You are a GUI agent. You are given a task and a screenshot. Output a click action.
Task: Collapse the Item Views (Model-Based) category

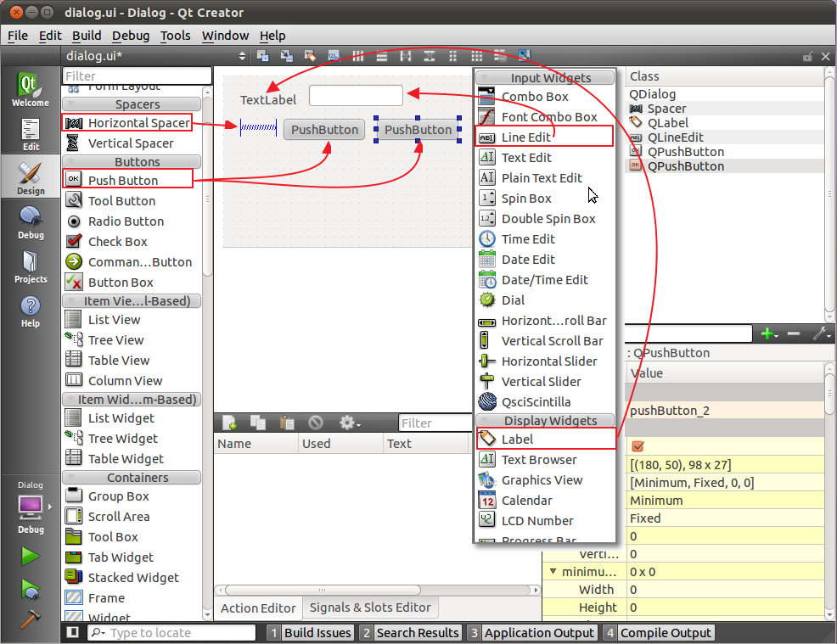click(x=132, y=301)
